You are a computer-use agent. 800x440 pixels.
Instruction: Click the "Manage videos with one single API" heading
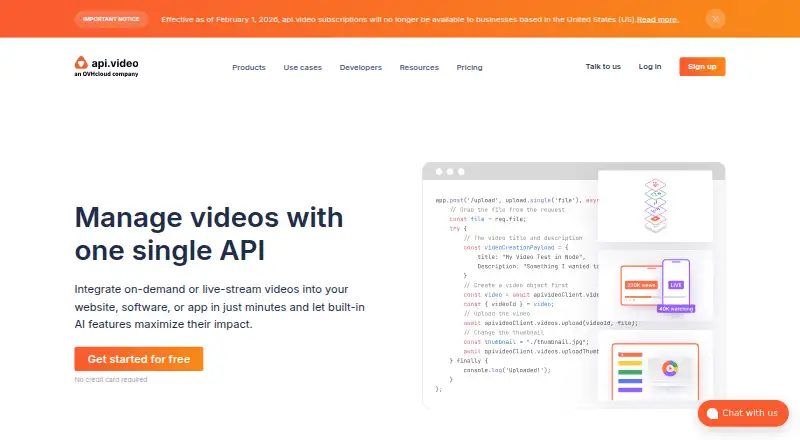pyautogui.click(x=209, y=234)
